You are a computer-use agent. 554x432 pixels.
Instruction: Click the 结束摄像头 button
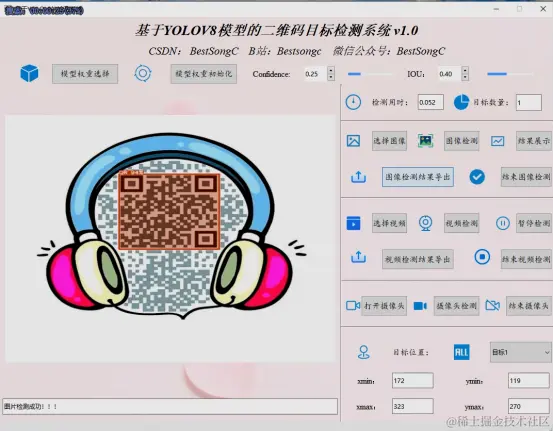tap(529, 306)
